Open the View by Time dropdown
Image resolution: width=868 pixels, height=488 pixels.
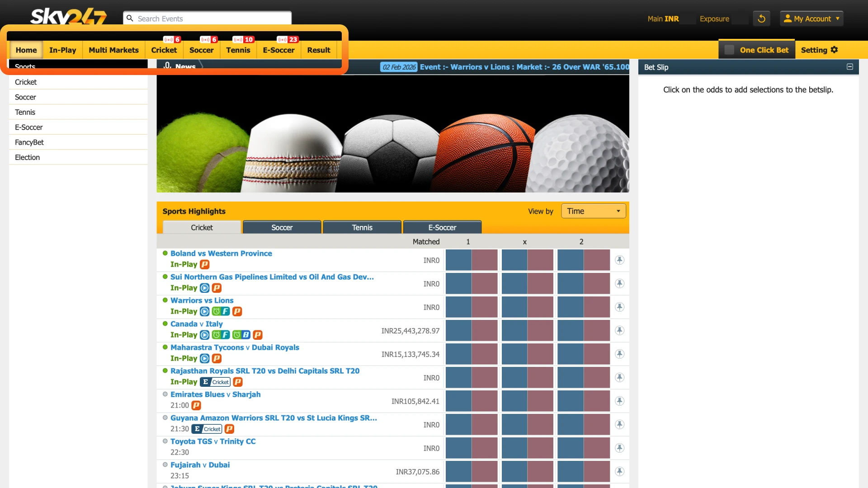point(593,211)
